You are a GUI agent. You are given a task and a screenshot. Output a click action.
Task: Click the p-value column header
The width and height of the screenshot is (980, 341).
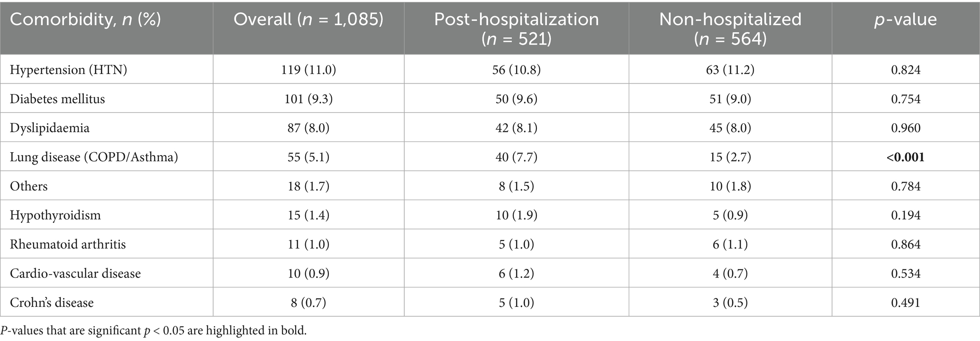906,19
